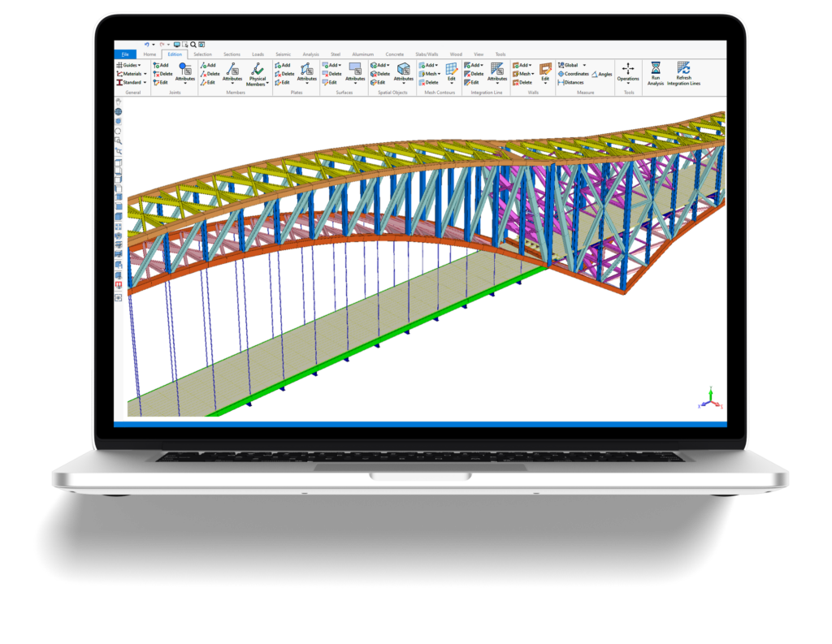The width and height of the screenshot is (832, 644).
Task: Open the Guides dropdown
Action: 130,65
